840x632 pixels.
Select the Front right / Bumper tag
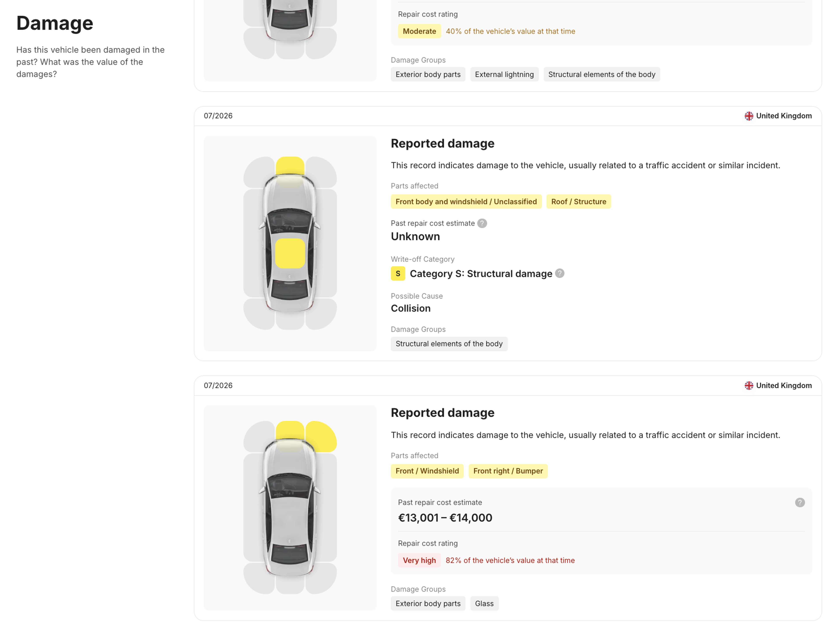(508, 471)
